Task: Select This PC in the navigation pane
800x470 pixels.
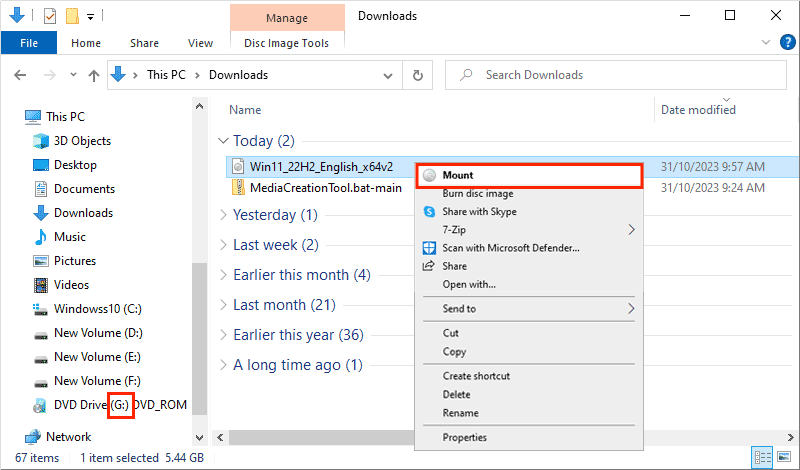Action: point(55,116)
